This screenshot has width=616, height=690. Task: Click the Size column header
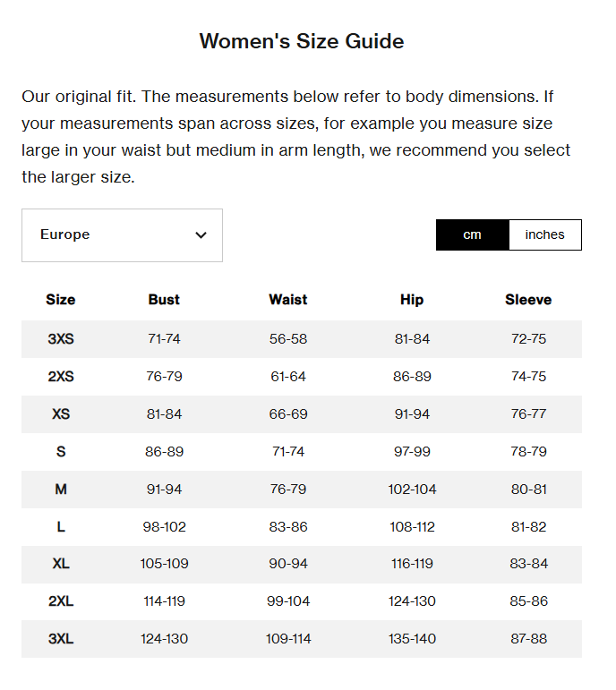pos(61,300)
